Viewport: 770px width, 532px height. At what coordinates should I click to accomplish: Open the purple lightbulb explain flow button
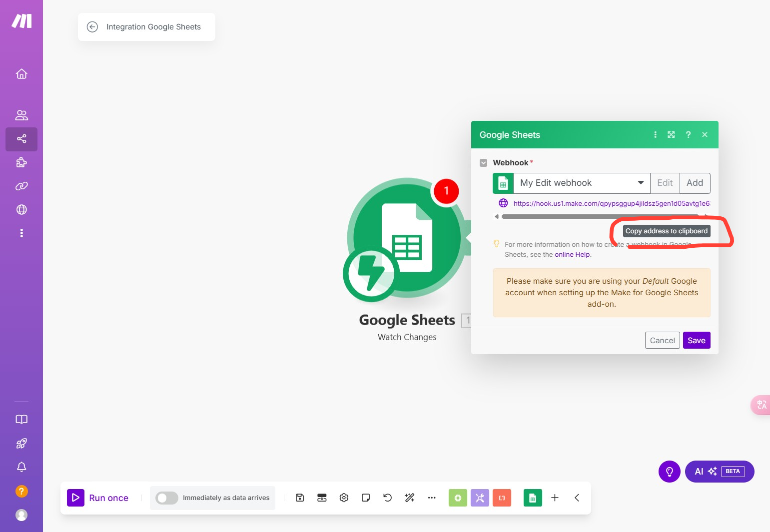(x=670, y=472)
